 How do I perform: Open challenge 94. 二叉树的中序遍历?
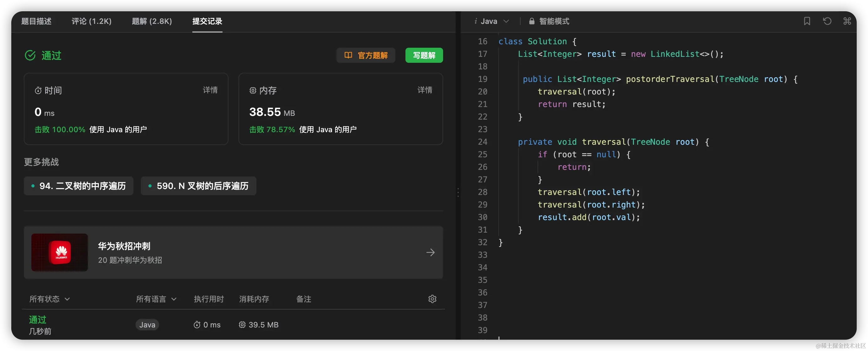pyautogui.click(x=78, y=186)
